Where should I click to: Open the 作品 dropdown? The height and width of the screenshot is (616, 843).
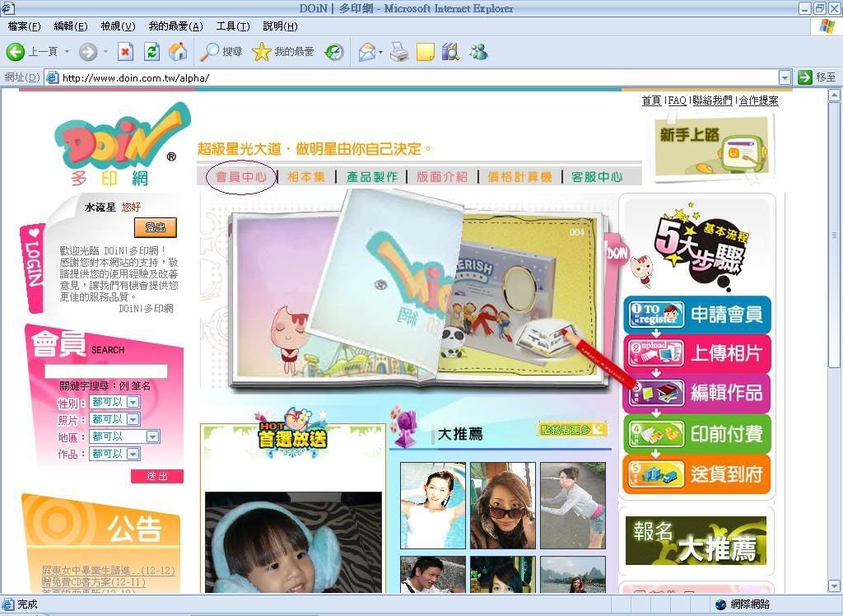(133, 454)
